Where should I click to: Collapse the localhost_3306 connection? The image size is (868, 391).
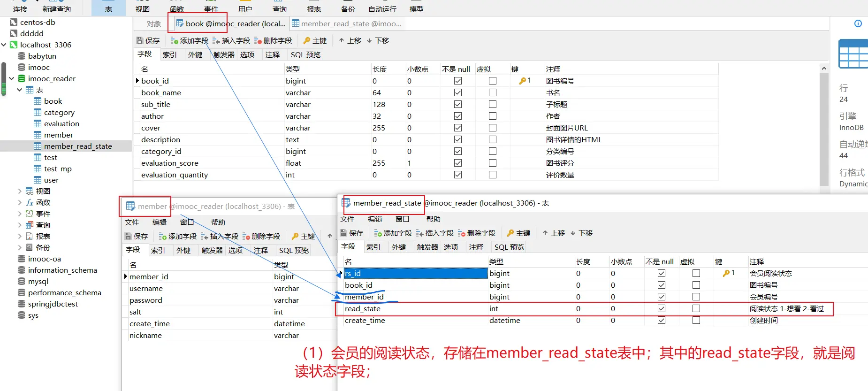tap(4, 45)
